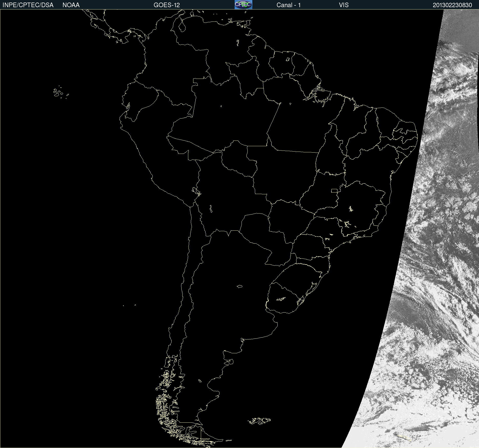Click the 'Canal - 1' channel label
The height and width of the screenshot is (448, 479).
[289, 5]
